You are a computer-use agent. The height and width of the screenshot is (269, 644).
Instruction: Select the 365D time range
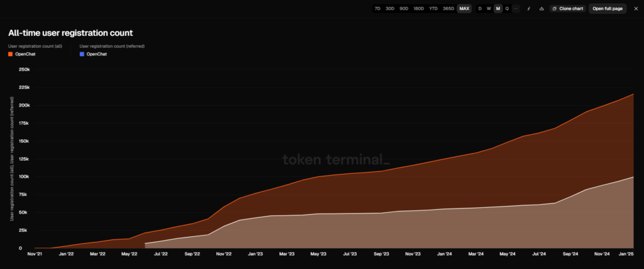tap(448, 9)
